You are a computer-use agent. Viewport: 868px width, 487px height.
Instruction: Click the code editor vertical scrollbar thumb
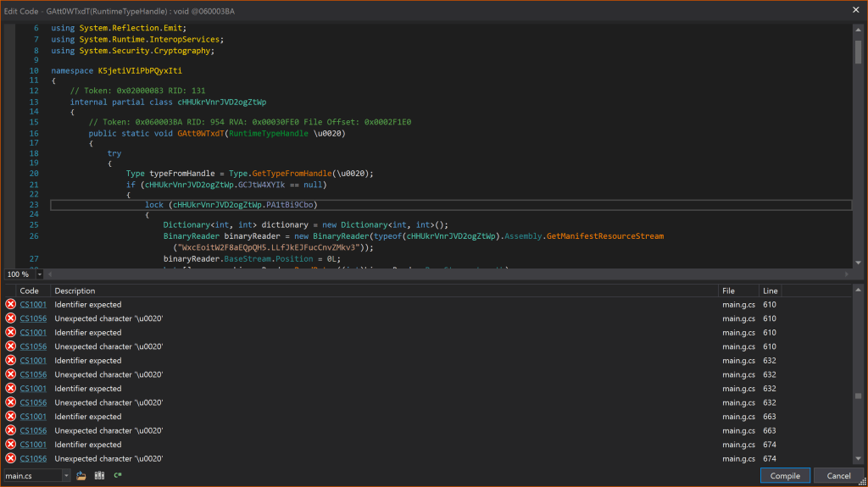click(859, 53)
